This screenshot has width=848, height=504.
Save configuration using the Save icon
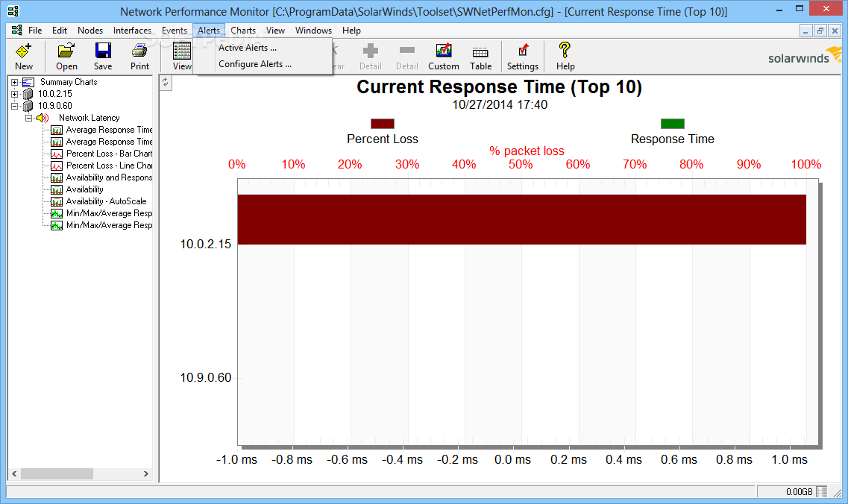point(103,51)
